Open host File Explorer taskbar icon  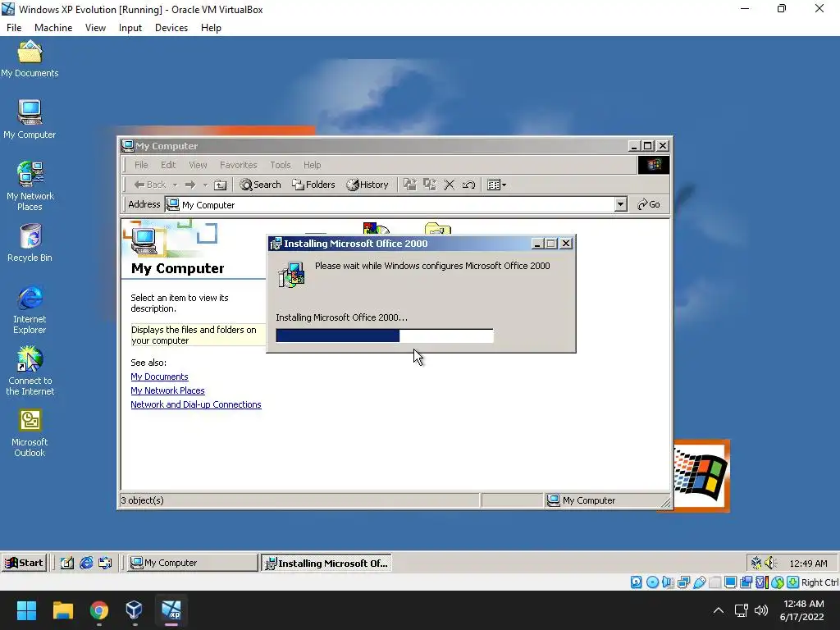62,610
